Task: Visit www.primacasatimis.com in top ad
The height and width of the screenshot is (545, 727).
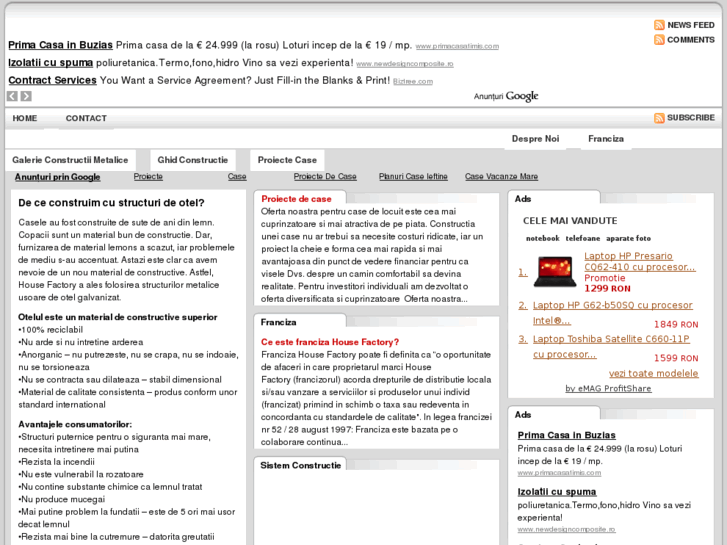Action: point(457,46)
